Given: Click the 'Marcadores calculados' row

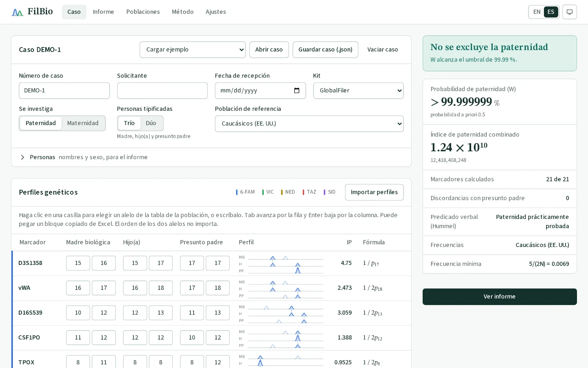Looking at the screenshot, I should point(499,180).
